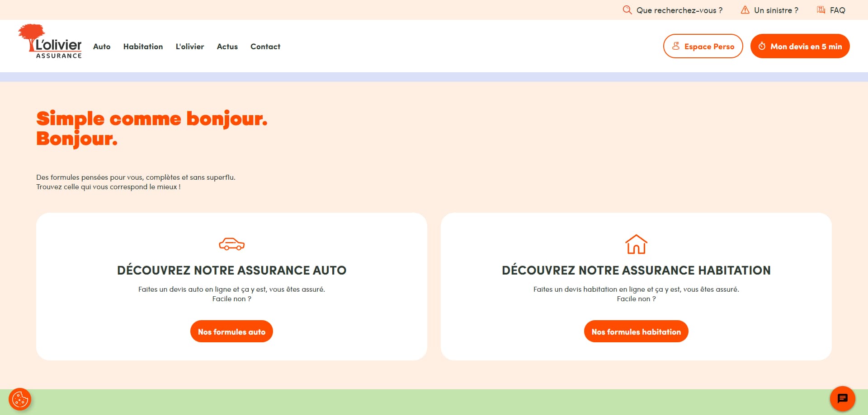Image resolution: width=868 pixels, height=415 pixels.
Task: Click 'Faites un devis habitation en ligne' text
Action: click(x=636, y=294)
